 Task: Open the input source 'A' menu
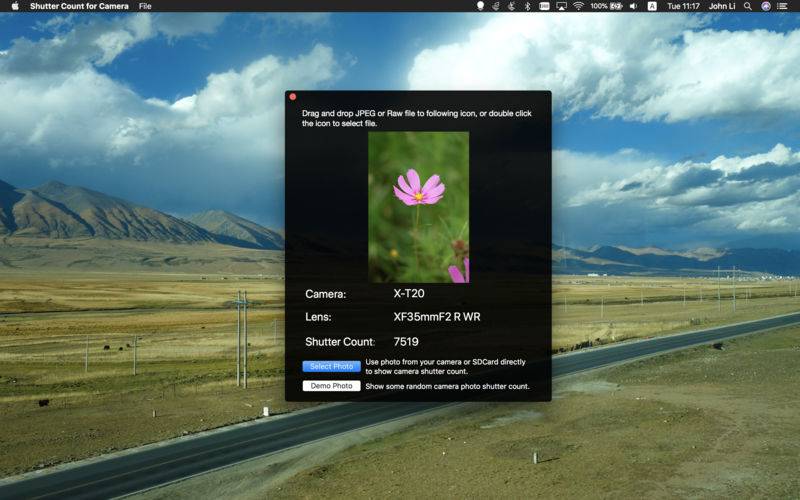652,6
